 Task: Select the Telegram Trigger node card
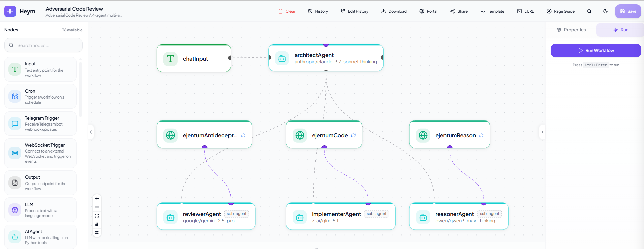click(40, 123)
